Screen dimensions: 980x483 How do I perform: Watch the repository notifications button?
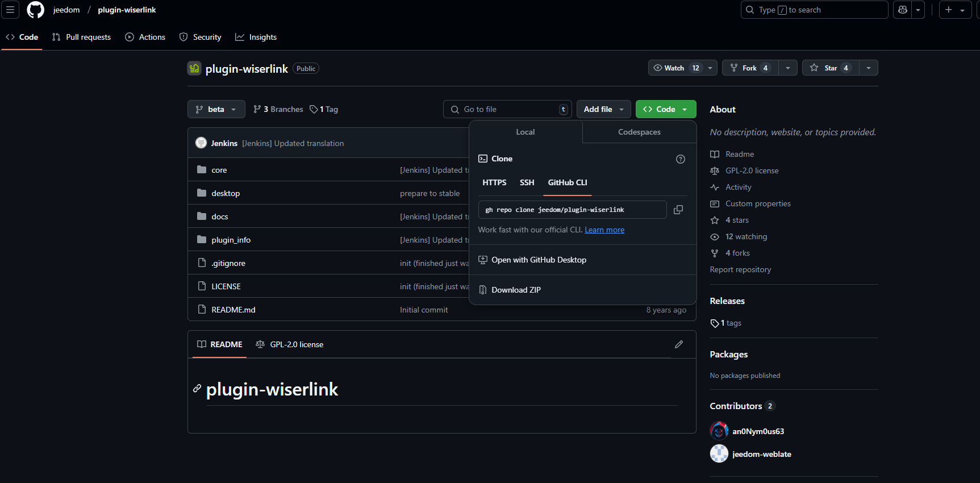point(682,68)
